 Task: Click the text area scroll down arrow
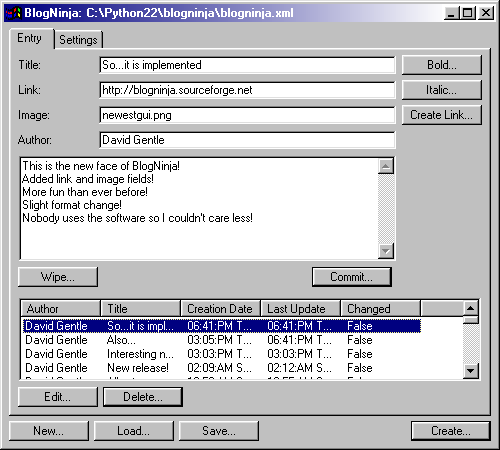click(x=386, y=251)
